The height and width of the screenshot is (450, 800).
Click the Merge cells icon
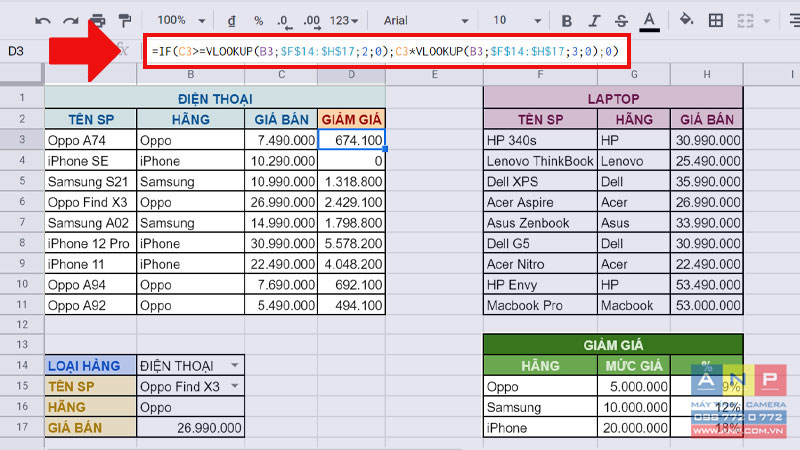[x=745, y=21]
